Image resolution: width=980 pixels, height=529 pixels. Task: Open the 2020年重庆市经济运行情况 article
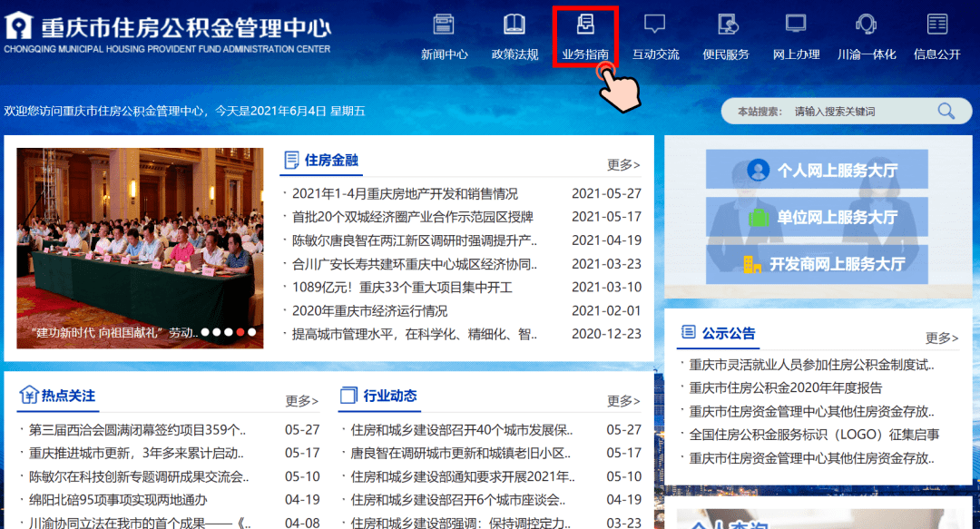tap(369, 310)
